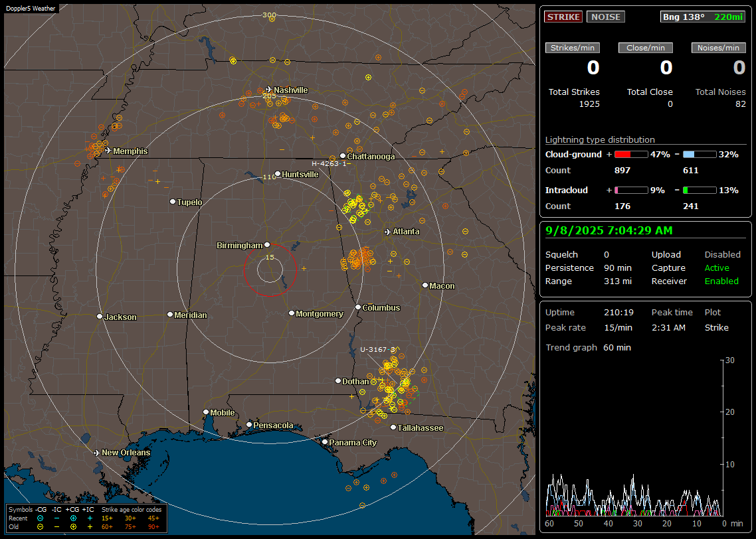The width and height of the screenshot is (756, 539).
Task: Select the Columbus city marker dot
Action: coord(358,307)
